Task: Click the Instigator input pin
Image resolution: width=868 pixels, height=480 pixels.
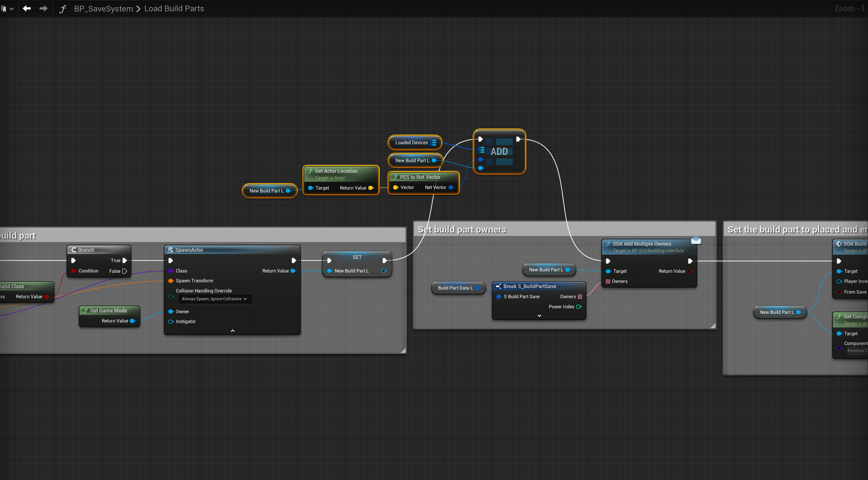Action: (171, 321)
